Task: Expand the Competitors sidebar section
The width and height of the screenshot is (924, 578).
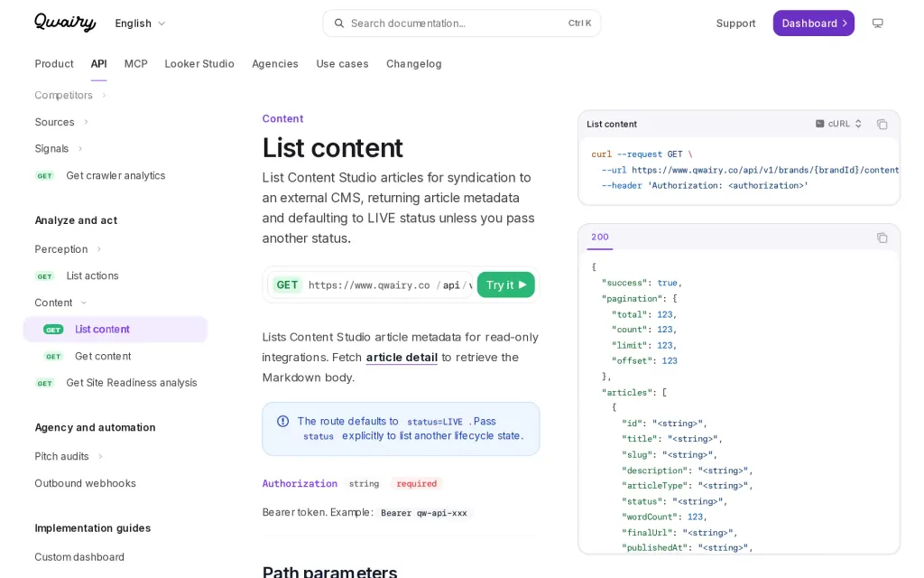Action: tap(70, 95)
